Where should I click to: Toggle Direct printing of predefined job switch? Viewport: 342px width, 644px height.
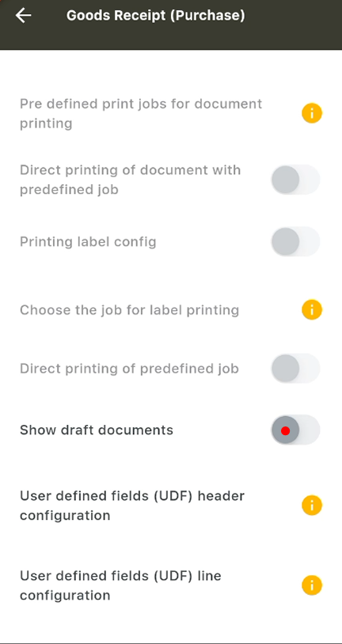point(295,369)
